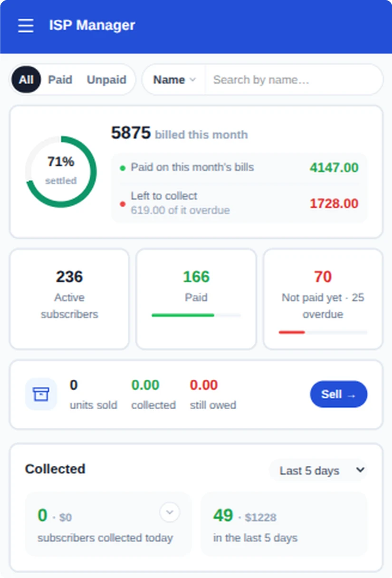Click the ISP Manager title
The image size is (392, 578).
point(92,25)
